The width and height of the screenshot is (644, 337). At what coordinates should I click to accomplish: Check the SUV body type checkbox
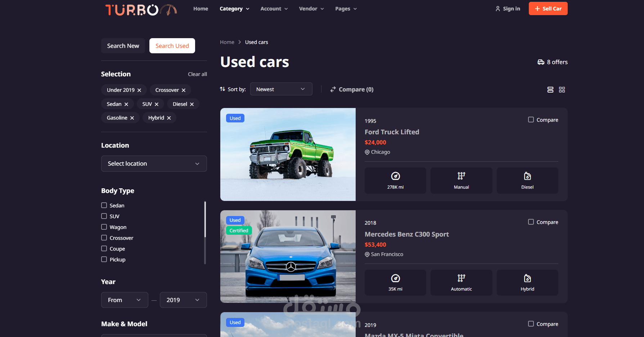(x=104, y=216)
